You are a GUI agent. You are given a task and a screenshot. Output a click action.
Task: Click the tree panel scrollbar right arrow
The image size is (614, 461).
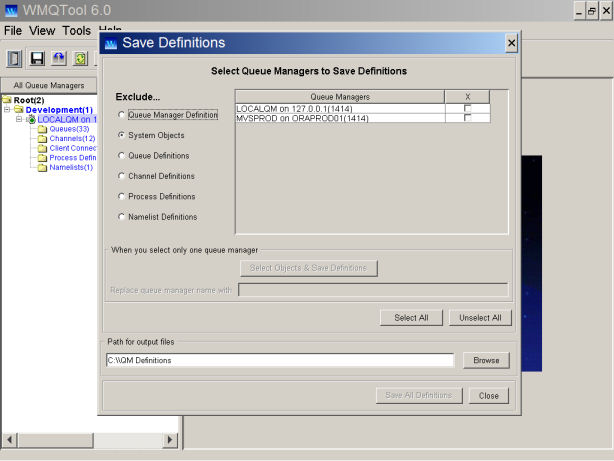[170, 440]
